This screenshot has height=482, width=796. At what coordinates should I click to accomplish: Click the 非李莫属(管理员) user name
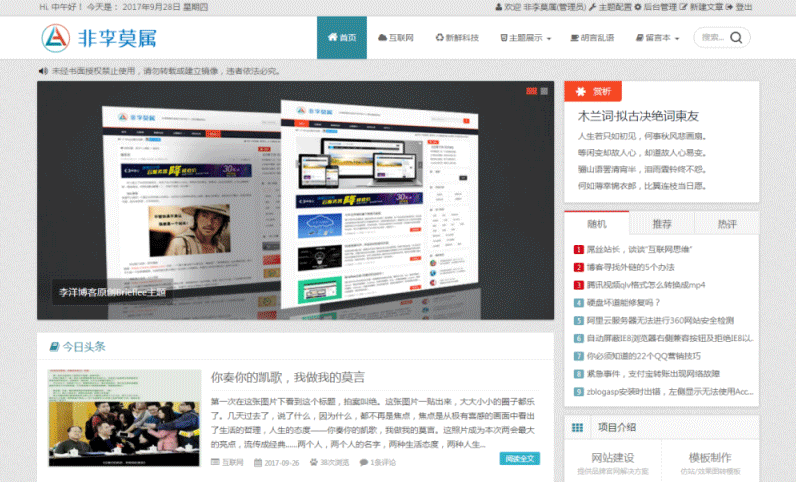pos(554,7)
